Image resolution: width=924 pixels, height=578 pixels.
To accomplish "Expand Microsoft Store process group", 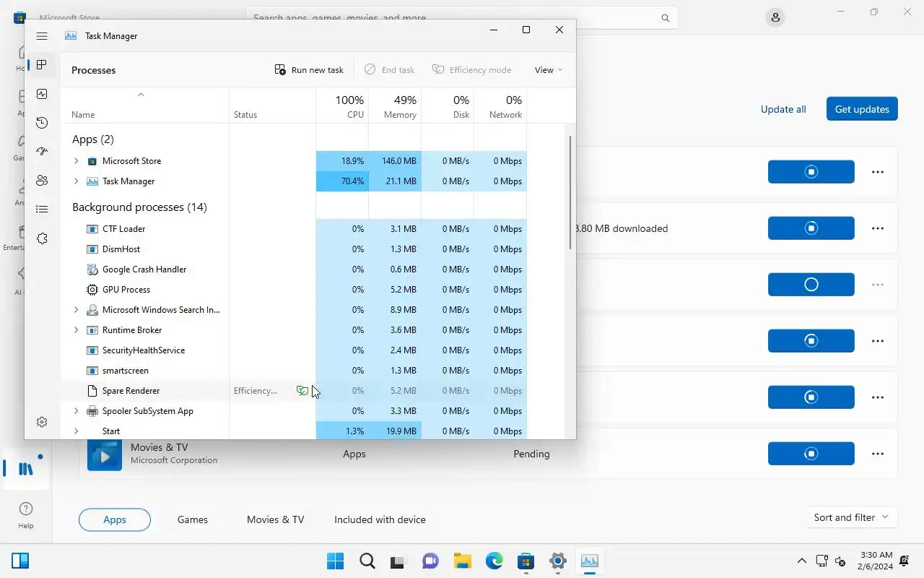I will click(77, 161).
